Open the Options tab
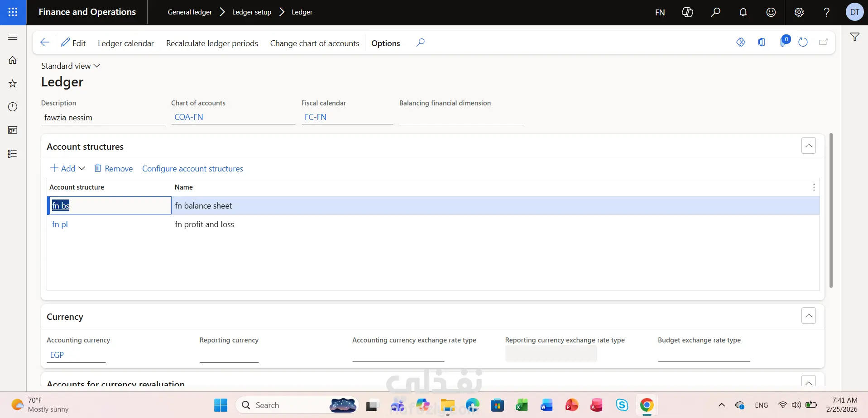This screenshot has height=418, width=868. pos(386,43)
